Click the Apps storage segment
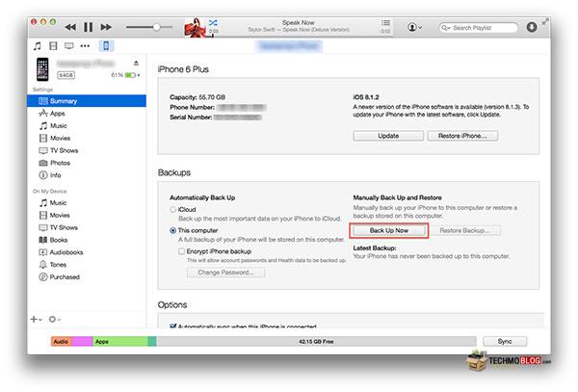578x392 pixels. tap(120, 342)
